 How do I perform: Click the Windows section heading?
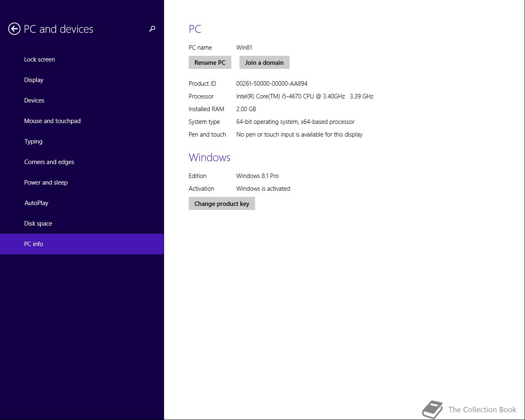(210, 157)
